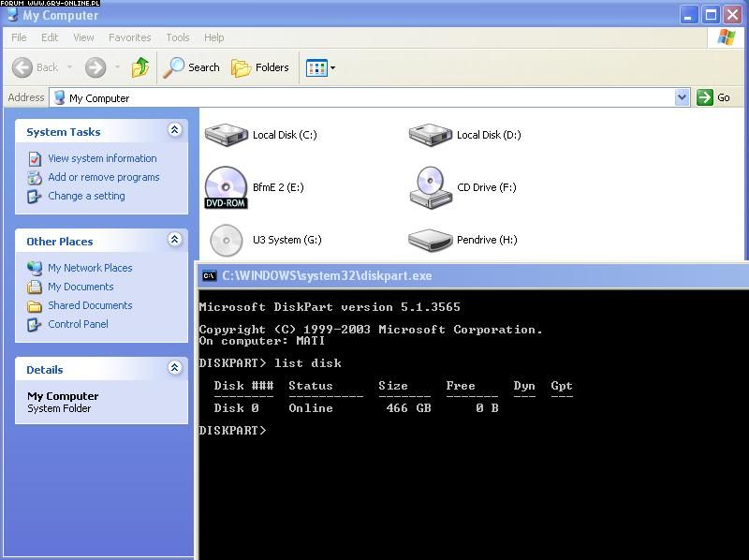This screenshot has width=749, height=560.
Task: Expand the Address bar dropdown
Action: point(683,97)
